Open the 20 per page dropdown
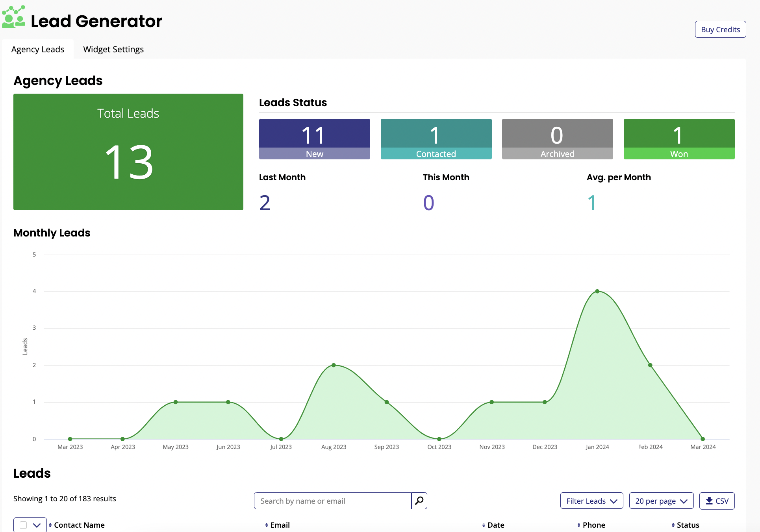The image size is (760, 532). [661, 501]
